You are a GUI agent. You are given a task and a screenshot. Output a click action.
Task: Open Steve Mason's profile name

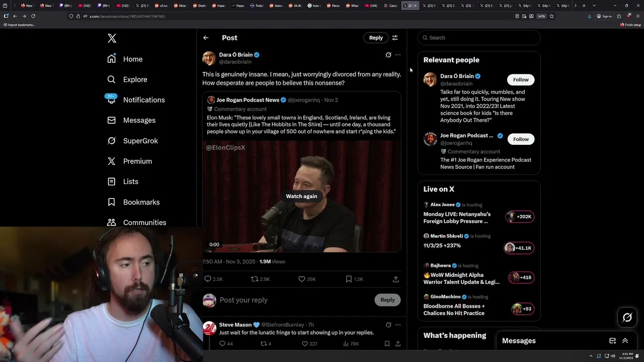tap(235, 325)
